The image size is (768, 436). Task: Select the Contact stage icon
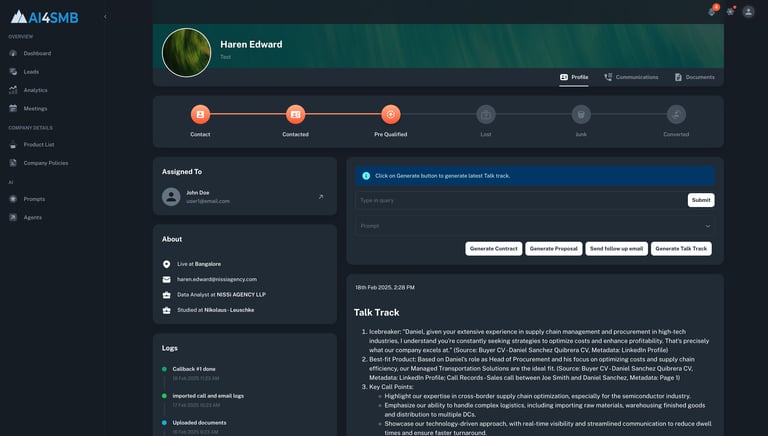click(x=200, y=114)
